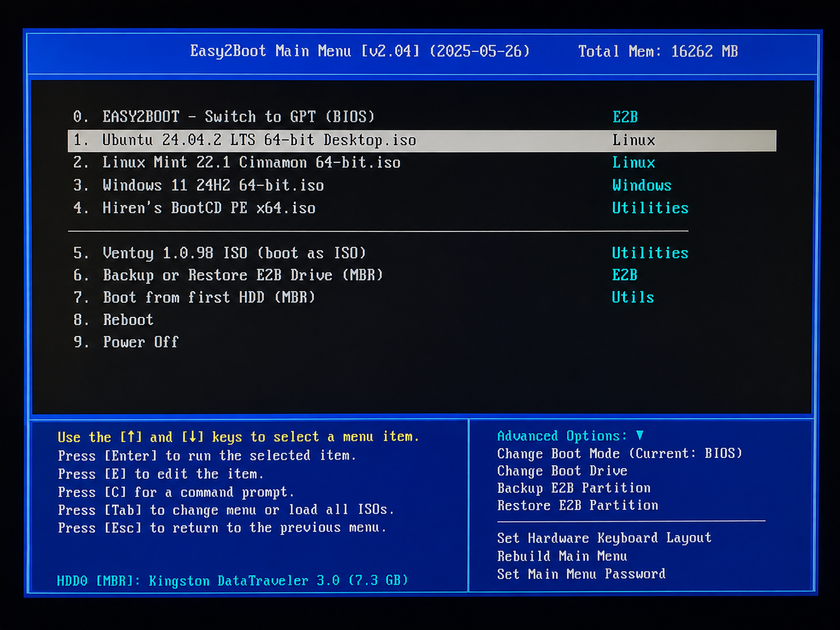This screenshot has width=840, height=630.
Task: Click the Press [Tab] help line
Action: click(x=226, y=510)
